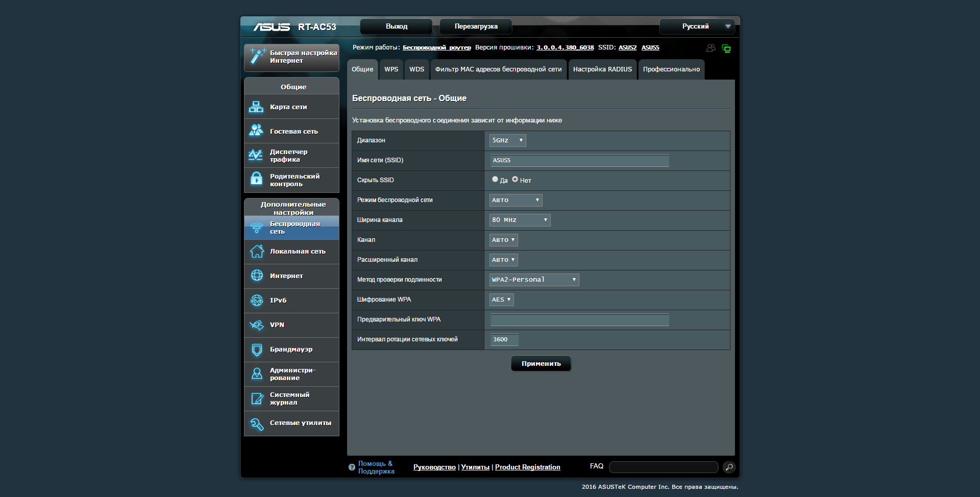Click the green network connection status icon
Screen dimensions: 980x497
pos(726,48)
